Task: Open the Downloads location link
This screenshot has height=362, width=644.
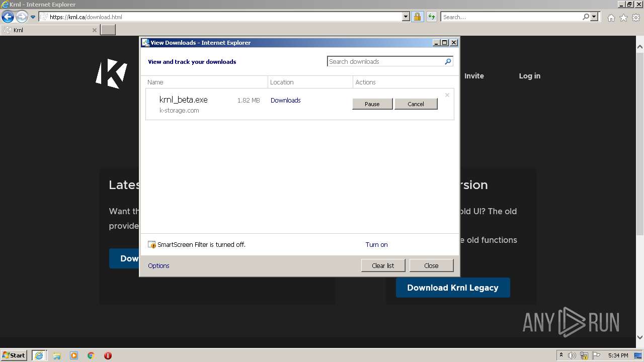Action: (x=285, y=100)
